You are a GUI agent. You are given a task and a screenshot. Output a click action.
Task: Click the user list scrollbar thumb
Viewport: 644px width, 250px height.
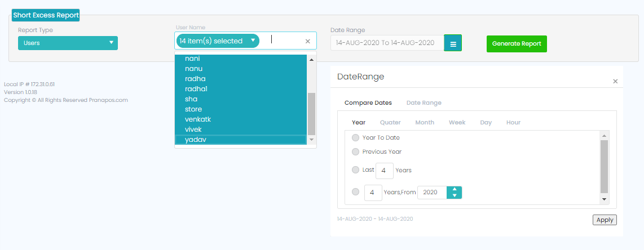(311, 113)
